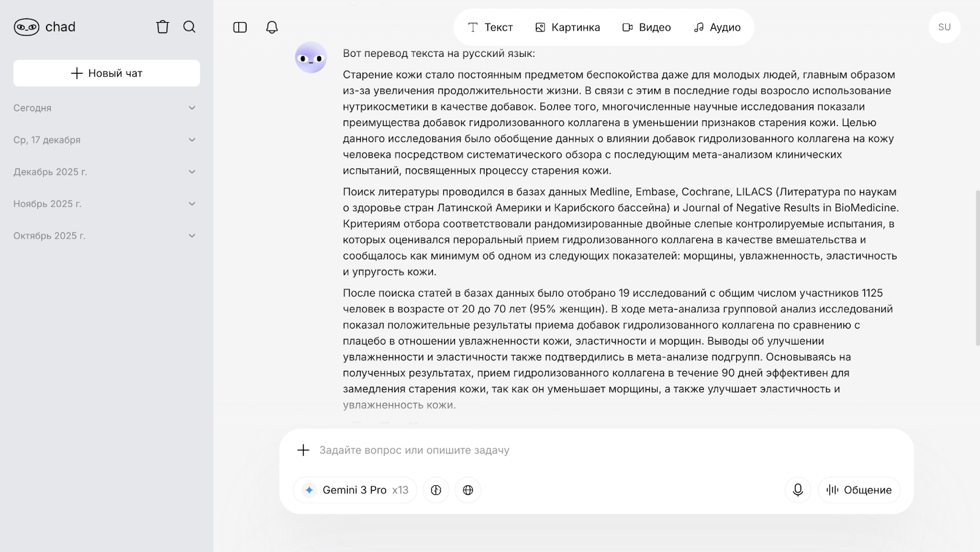Open notifications bell icon
980x552 pixels.
click(x=272, y=28)
